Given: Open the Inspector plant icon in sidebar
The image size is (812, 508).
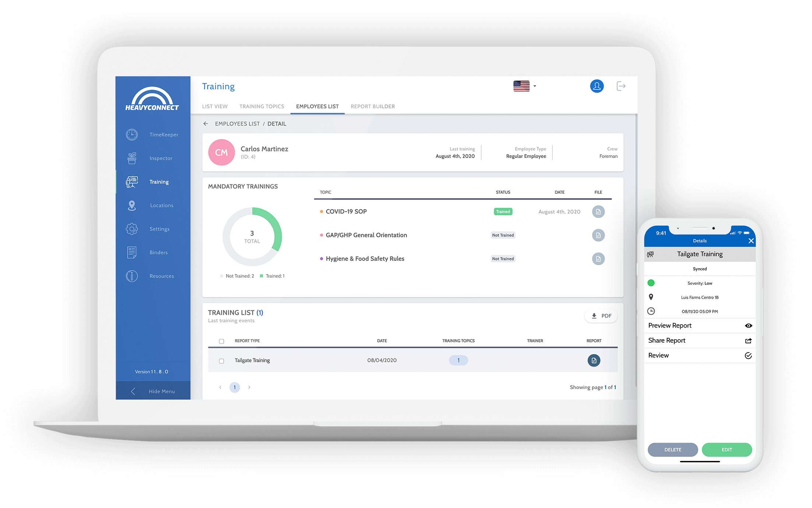Looking at the screenshot, I should 132,158.
